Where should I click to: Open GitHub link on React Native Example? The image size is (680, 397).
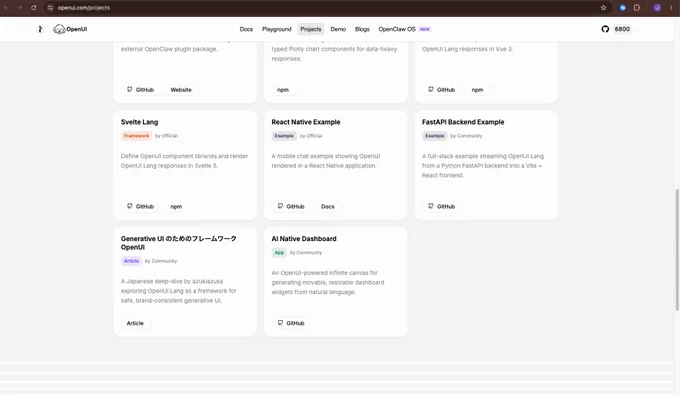[291, 207]
